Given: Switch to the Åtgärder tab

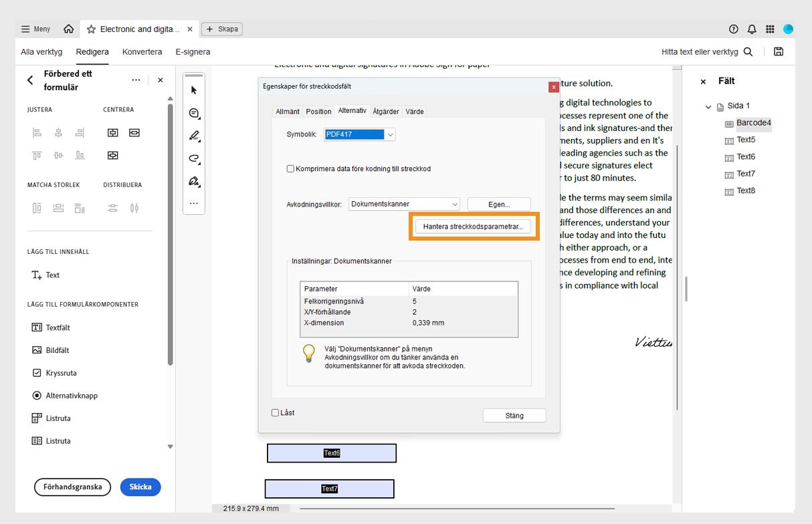Looking at the screenshot, I should point(386,112).
